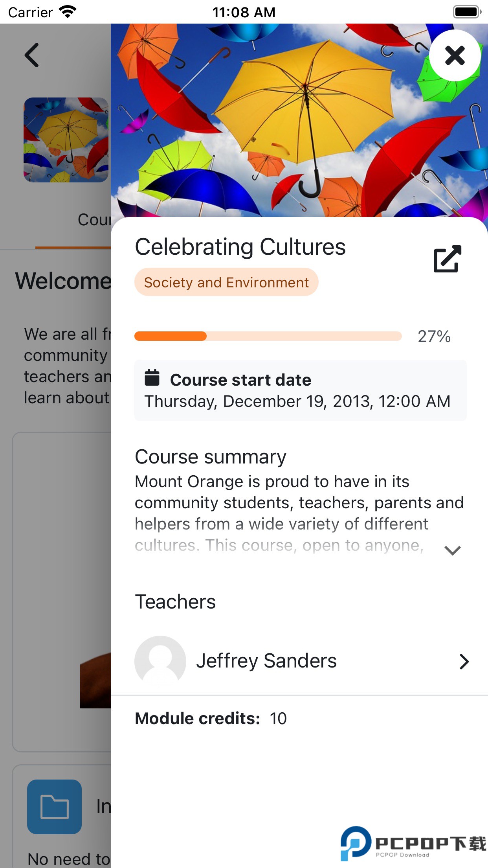The width and height of the screenshot is (488, 868).
Task: Tap the 27% progress percentage label
Action: [434, 337]
